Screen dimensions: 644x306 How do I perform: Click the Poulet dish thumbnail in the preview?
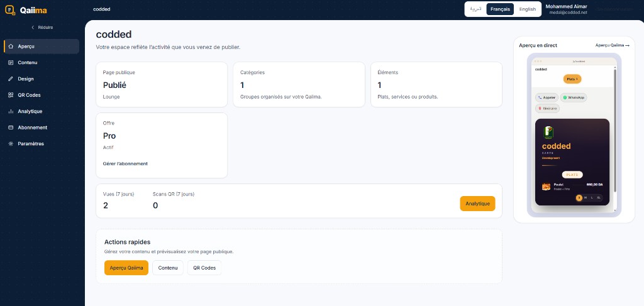[x=546, y=187]
